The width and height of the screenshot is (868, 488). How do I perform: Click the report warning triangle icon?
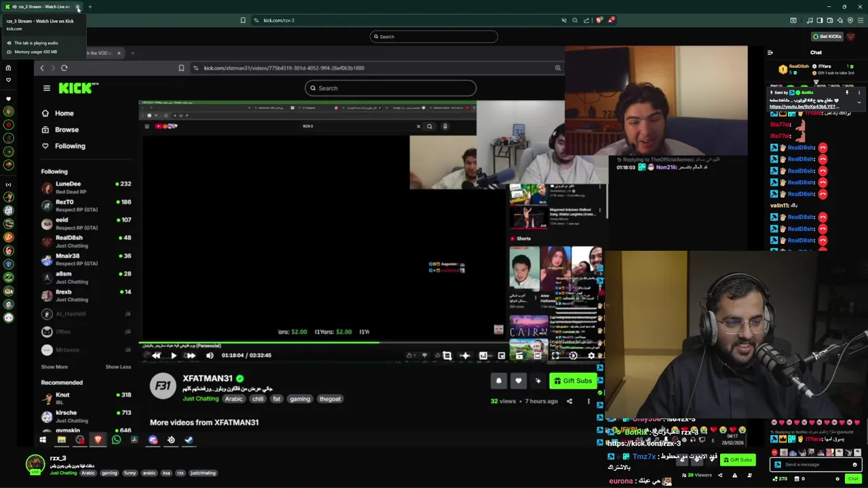coord(734,475)
